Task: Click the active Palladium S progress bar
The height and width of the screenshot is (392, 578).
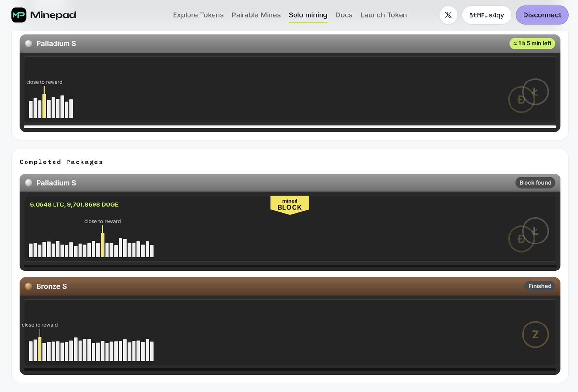Action: coord(290,127)
